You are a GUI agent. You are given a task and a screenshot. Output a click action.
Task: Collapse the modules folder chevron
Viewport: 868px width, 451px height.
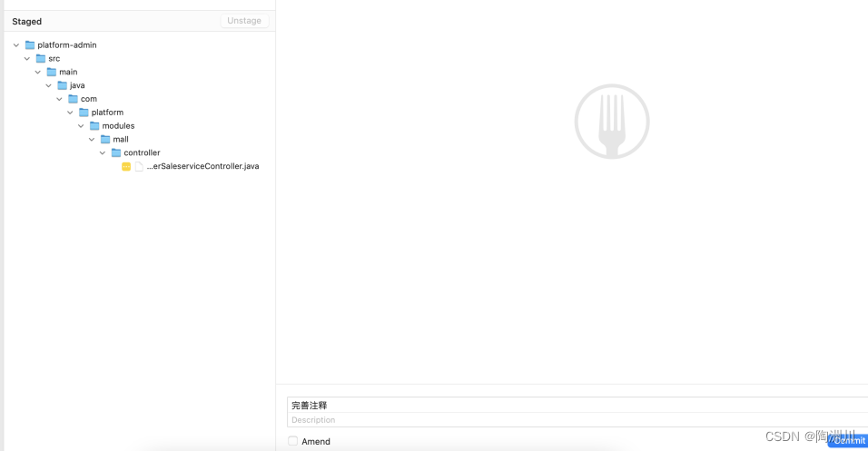coord(81,126)
